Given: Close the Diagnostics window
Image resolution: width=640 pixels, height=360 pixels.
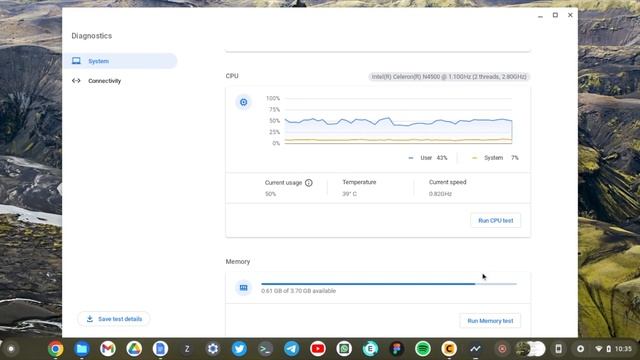Looking at the screenshot, I should (x=570, y=15).
